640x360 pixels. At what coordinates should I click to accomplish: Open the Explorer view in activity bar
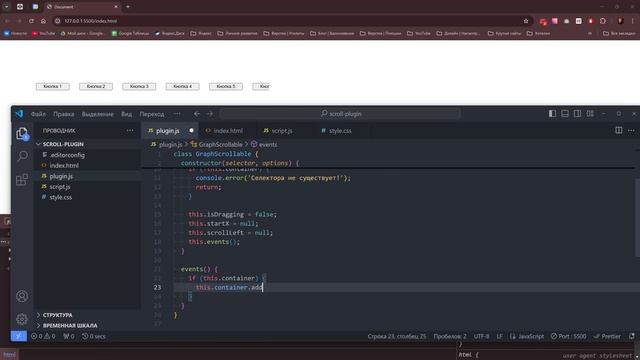point(22,133)
